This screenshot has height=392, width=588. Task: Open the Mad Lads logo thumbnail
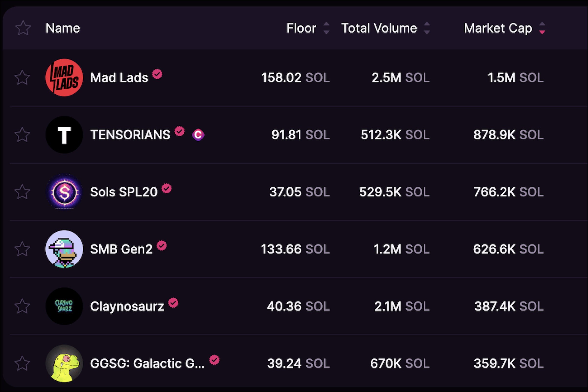coord(64,77)
